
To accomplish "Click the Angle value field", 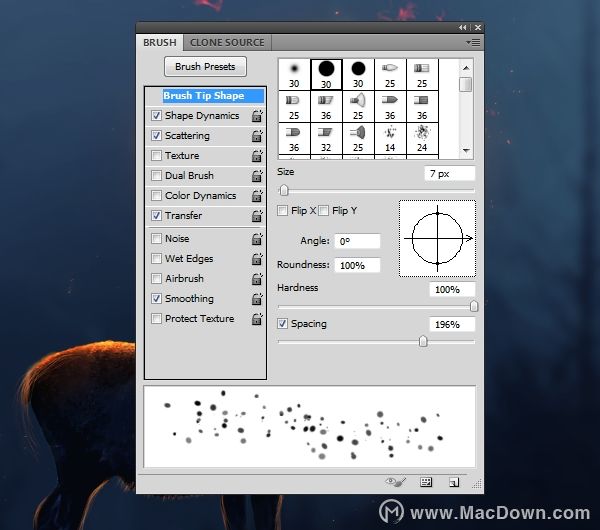I will (x=357, y=241).
